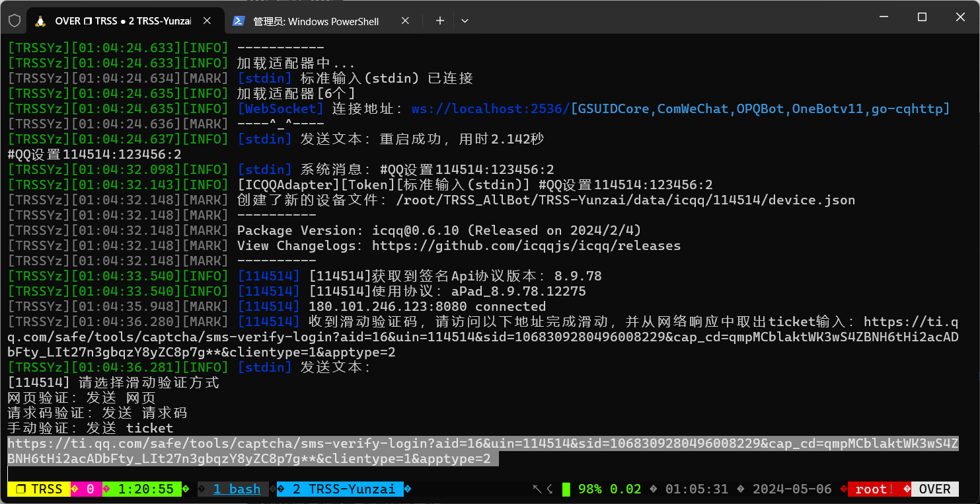Switch to tmux window 1 bash
The height and width of the screenshot is (504, 980).
click(x=237, y=489)
